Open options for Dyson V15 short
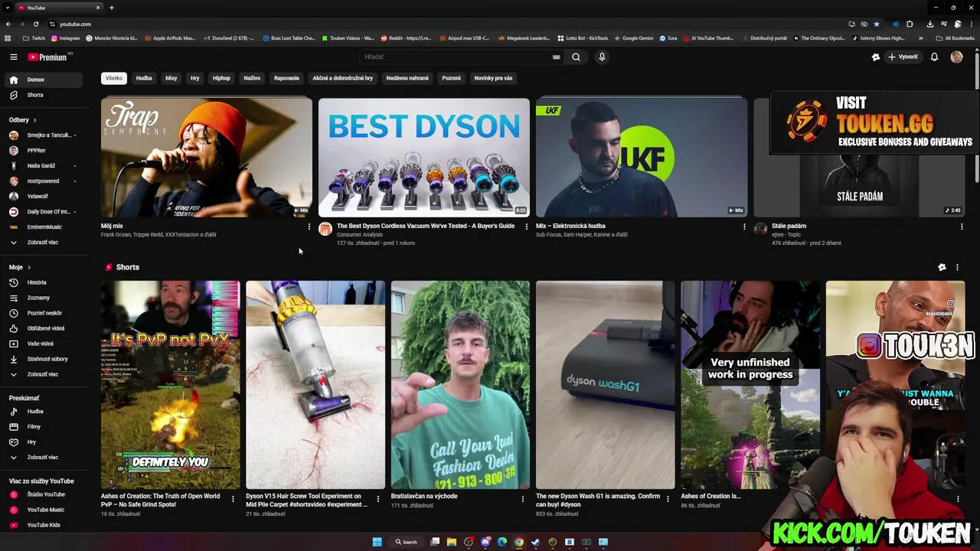980x551 pixels. [377, 499]
